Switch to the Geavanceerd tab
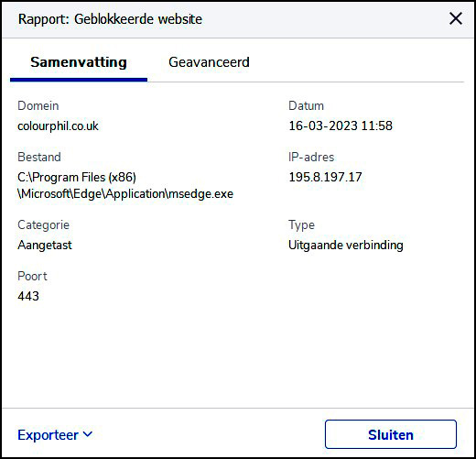The width and height of the screenshot is (476, 459). click(209, 62)
